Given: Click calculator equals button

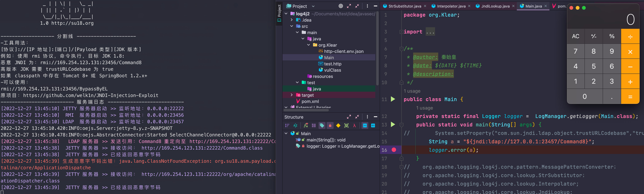Looking at the screenshot, I should point(630,96).
